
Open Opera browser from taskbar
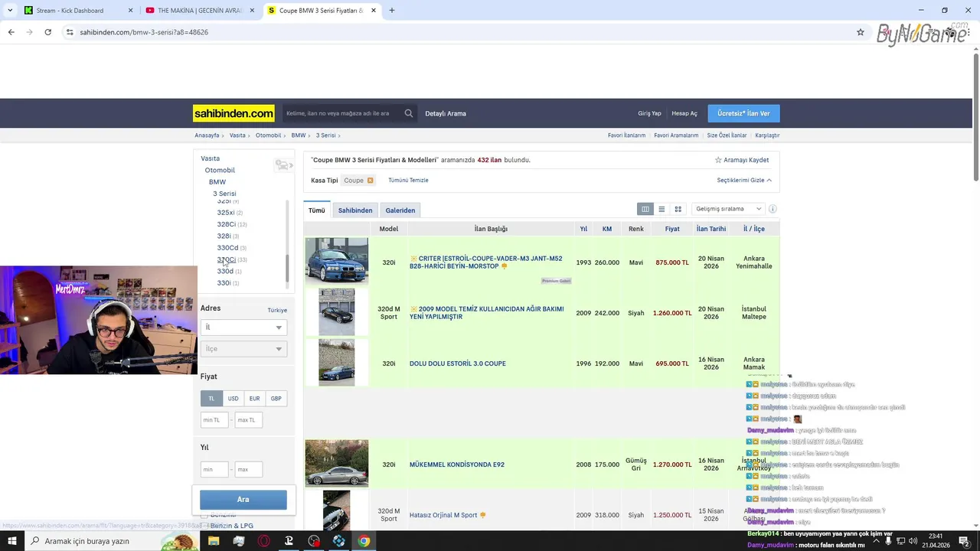(x=264, y=541)
